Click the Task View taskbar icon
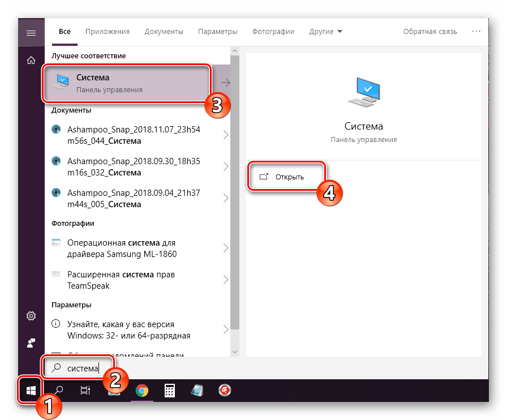This screenshot has height=420, width=507. tap(85, 391)
